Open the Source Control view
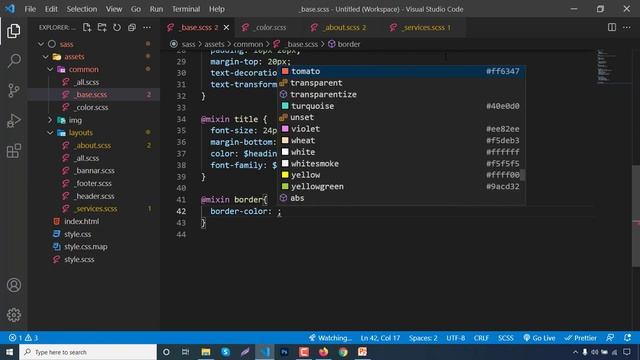Image resolution: width=640 pixels, height=360 pixels. click(13, 90)
